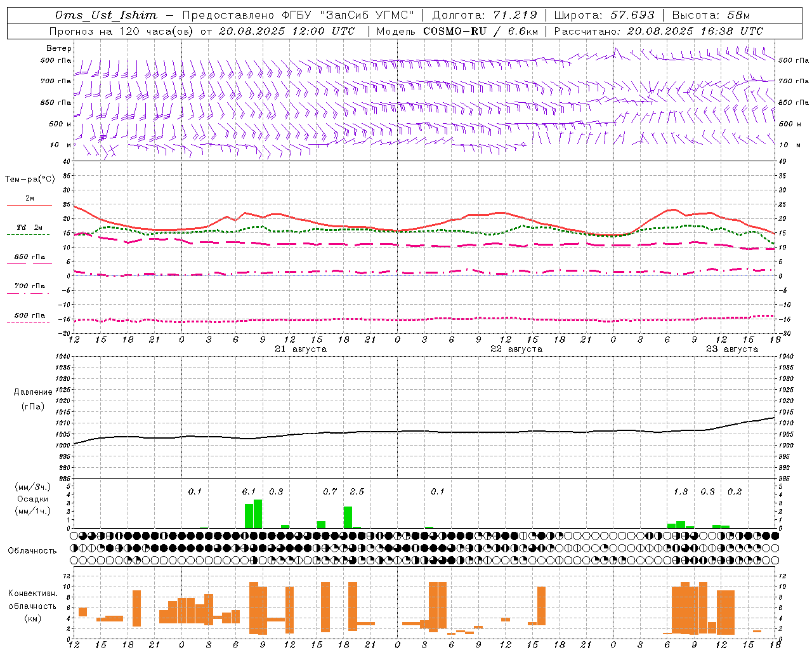The width and height of the screenshot is (812, 650).
Task: Jump to the 21 августа date marker
Action: tap(301, 349)
